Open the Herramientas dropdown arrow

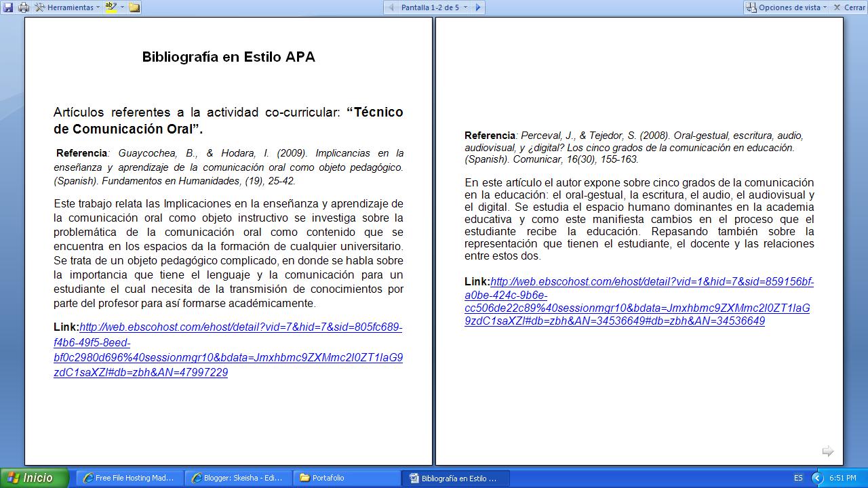98,7
